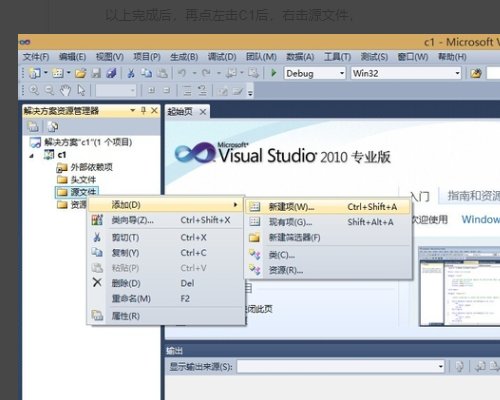The width and height of the screenshot is (500, 400).
Task: Choose 类向导(Z)... in the context menu
Action: (165, 220)
